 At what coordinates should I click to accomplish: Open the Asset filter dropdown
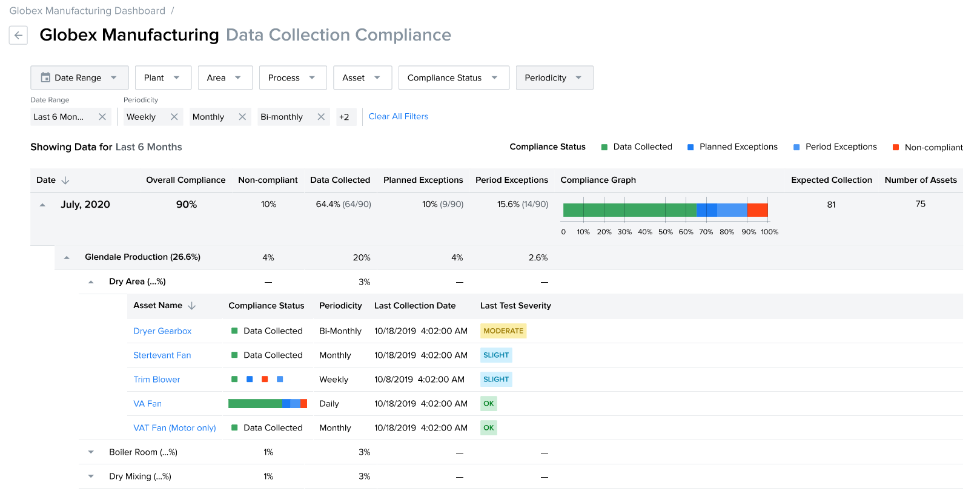coord(362,77)
